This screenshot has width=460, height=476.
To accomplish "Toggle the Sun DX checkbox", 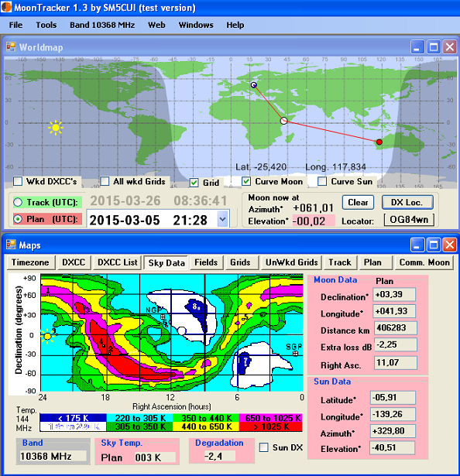I will 264,447.
